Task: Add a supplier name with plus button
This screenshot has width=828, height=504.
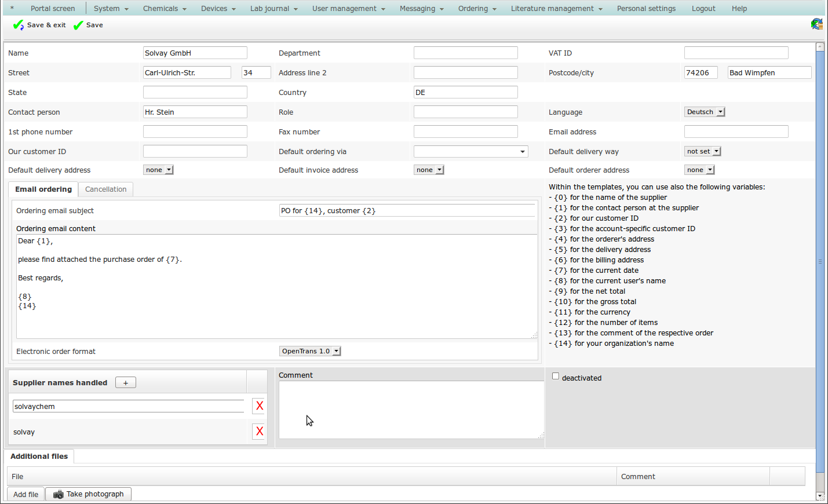Action: click(x=125, y=383)
